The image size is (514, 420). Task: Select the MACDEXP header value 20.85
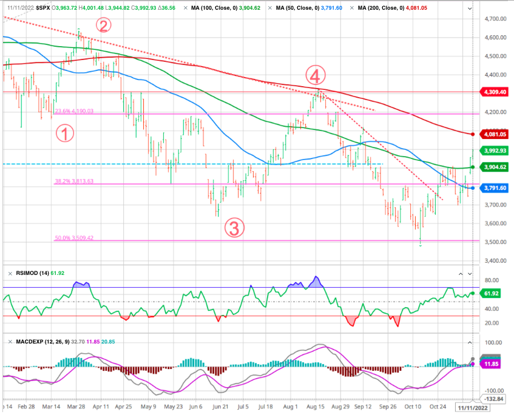click(108, 342)
